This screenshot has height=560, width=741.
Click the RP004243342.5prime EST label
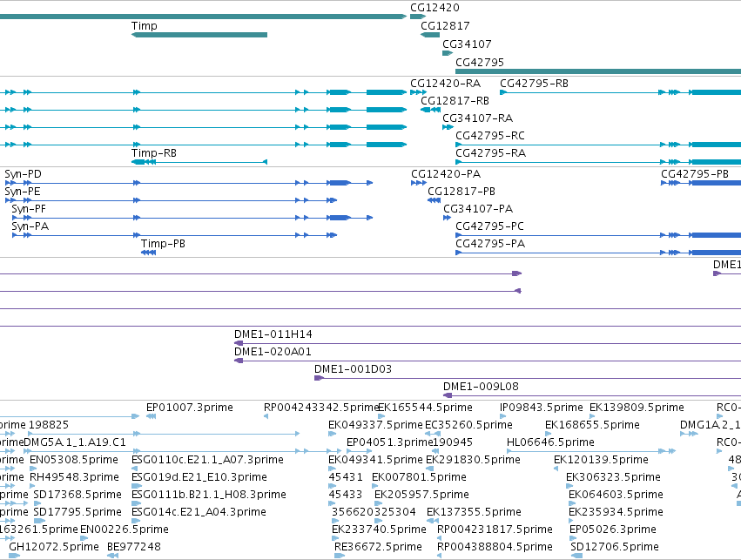(321, 408)
